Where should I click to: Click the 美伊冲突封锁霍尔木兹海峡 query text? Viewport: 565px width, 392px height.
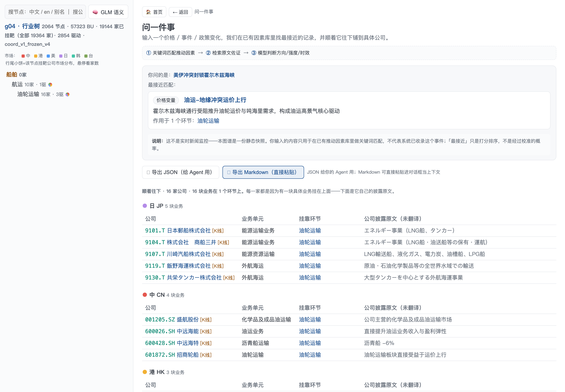coord(204,75)
